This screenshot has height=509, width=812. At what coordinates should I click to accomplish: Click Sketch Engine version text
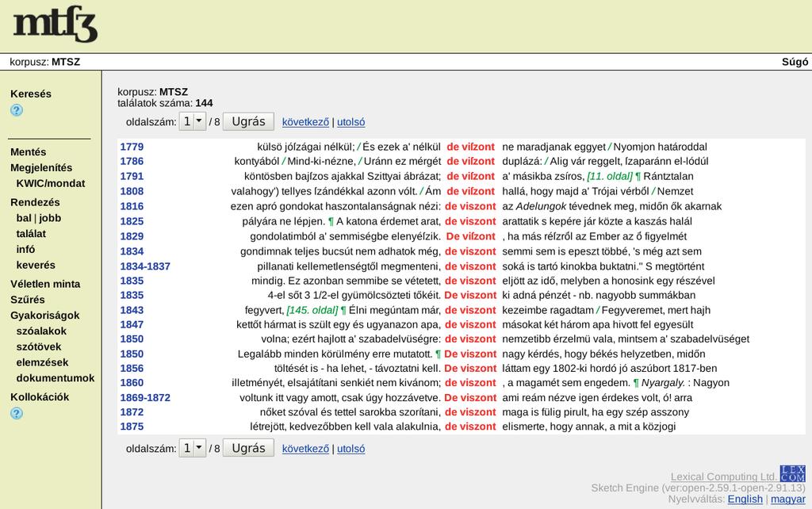(698, 488)
